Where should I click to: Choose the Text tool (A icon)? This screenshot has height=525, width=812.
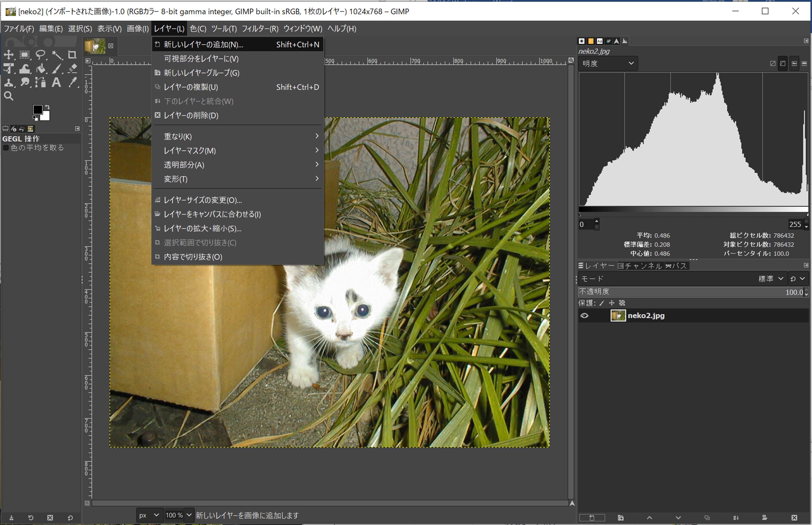tap(57, 82)
